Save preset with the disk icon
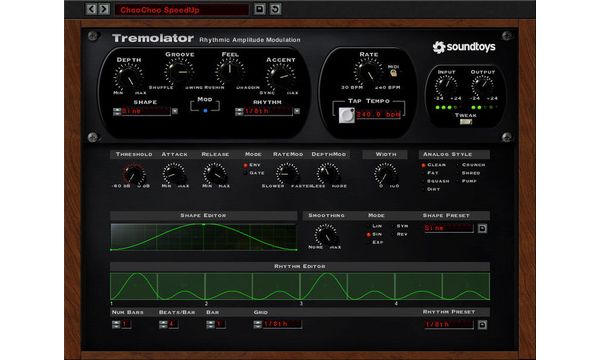600x360 pixels. (259, 9)
